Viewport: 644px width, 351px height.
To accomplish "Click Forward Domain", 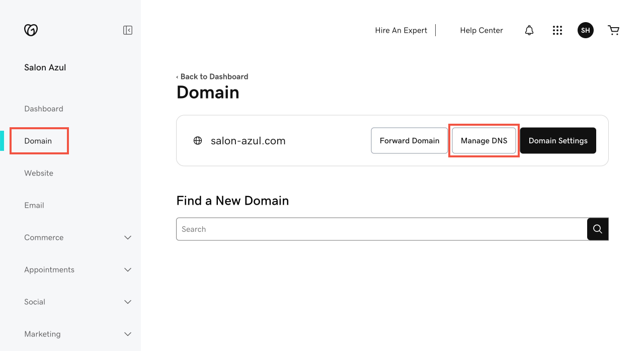I will point(409,140).
